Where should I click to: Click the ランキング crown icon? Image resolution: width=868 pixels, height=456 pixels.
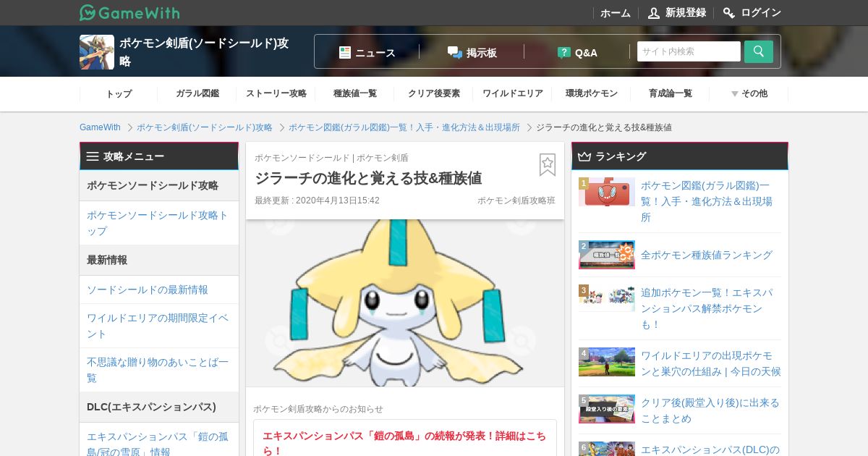click(x=584, y=156)
